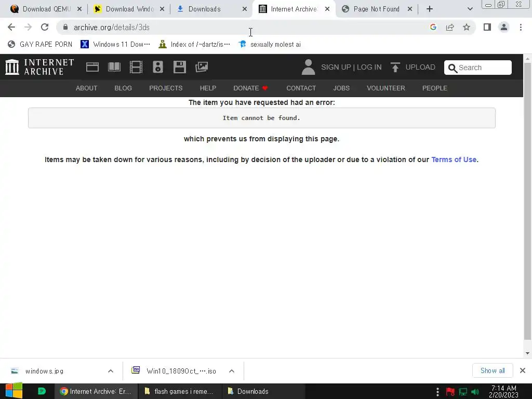The image size is (532, 399).
Task: Open JOBS menu item
Action: pyautogui.click(x=341, y=88)
